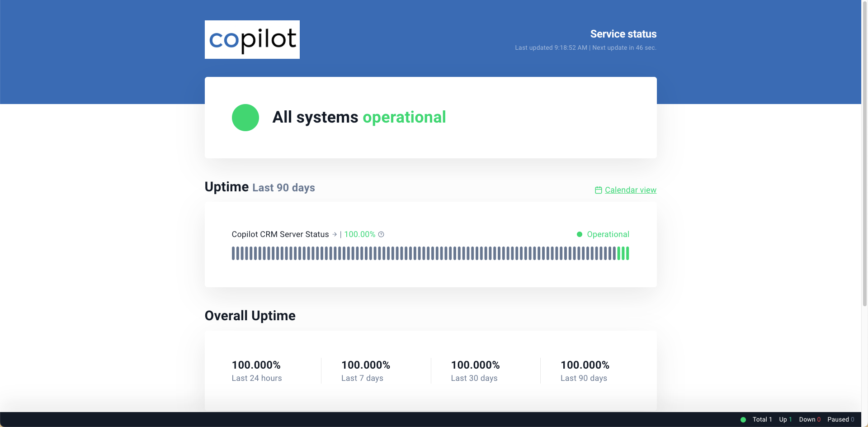868x427 pixels.
Task: Click Paused 0 in bottom status bar
Action: click(x=841, y=419)
